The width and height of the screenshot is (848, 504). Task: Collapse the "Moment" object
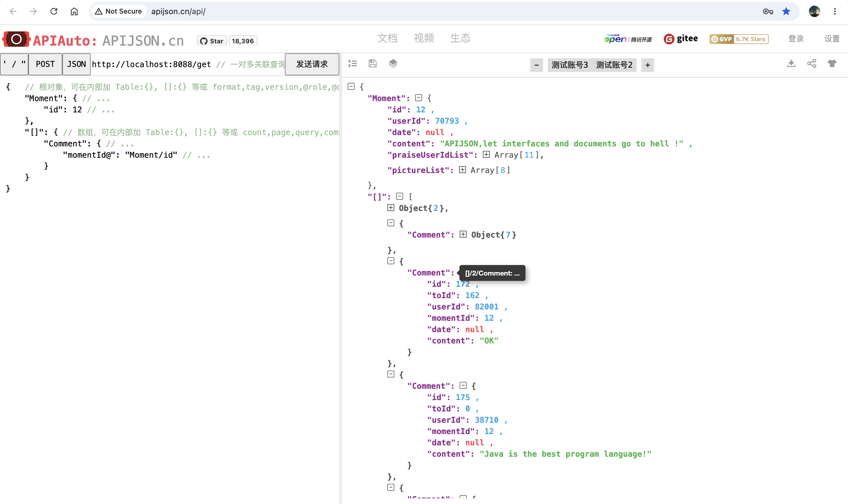pyautogui.click(x=419, y=98)
